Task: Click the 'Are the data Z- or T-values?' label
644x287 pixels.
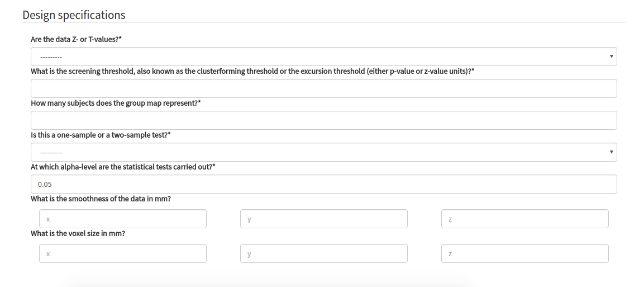Action: coord(77,40)
